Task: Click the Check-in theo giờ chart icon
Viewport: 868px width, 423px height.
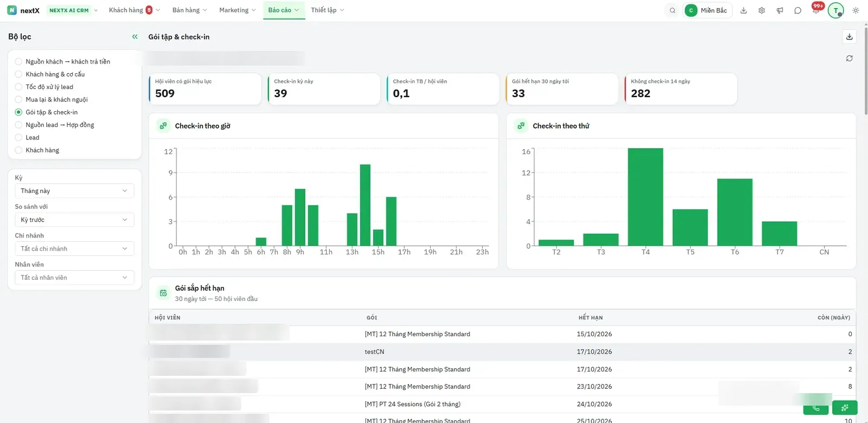Action: pos(163,126)
